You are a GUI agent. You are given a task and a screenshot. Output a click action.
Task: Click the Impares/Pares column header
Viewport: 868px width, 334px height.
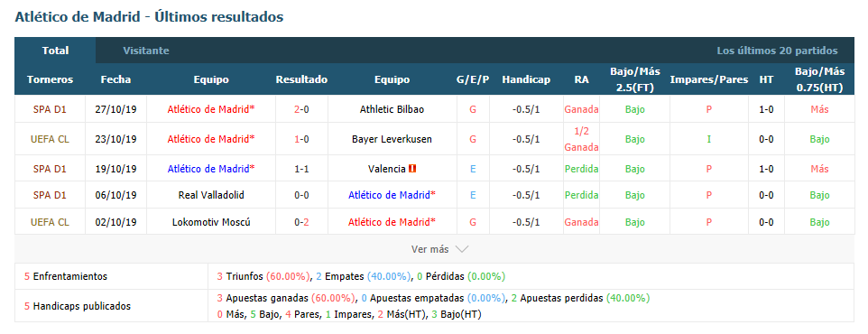coord(708,79)
